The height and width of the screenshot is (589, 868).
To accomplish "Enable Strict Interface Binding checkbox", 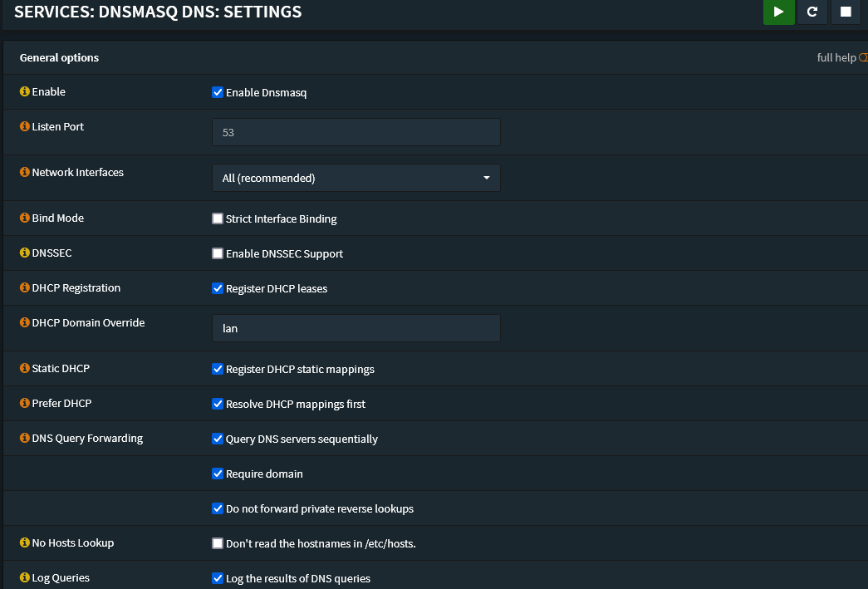I will pyautogui.click(x=218, y=218).
